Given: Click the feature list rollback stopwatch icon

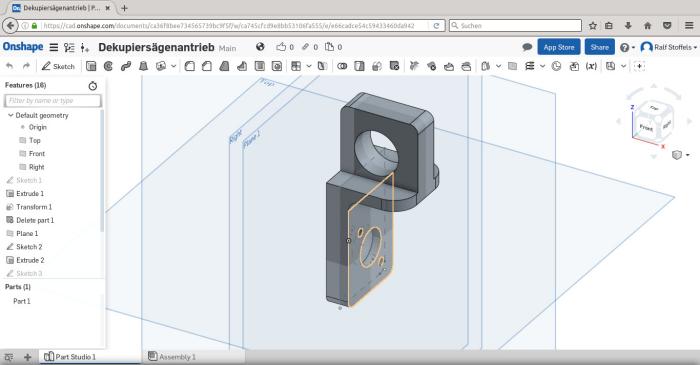Looking at the screenshot, I should click(93, 86).
